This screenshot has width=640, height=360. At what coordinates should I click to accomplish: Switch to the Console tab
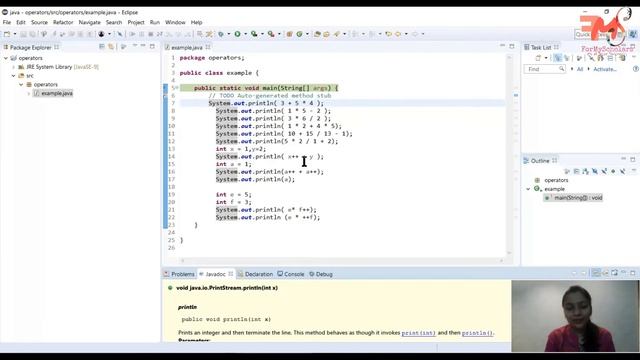291,274
